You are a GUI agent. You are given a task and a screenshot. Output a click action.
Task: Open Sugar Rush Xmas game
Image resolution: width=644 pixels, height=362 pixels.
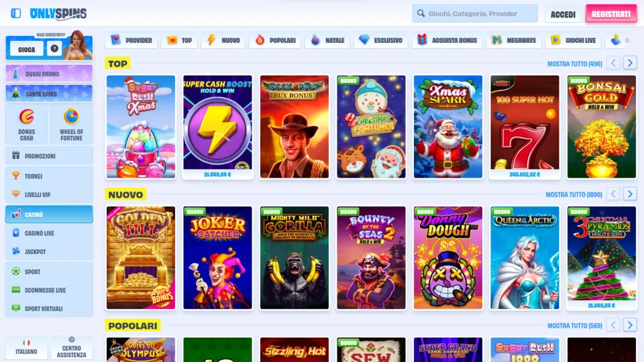141,127
